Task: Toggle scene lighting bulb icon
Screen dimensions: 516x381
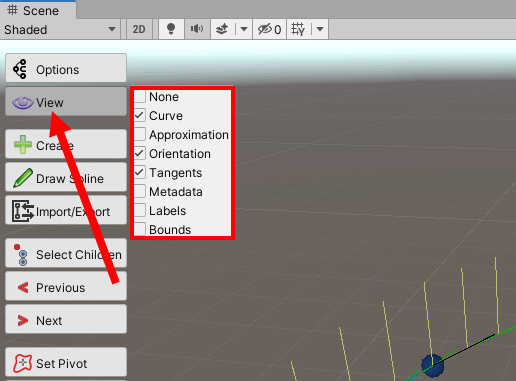Action: tap(171, 29)
